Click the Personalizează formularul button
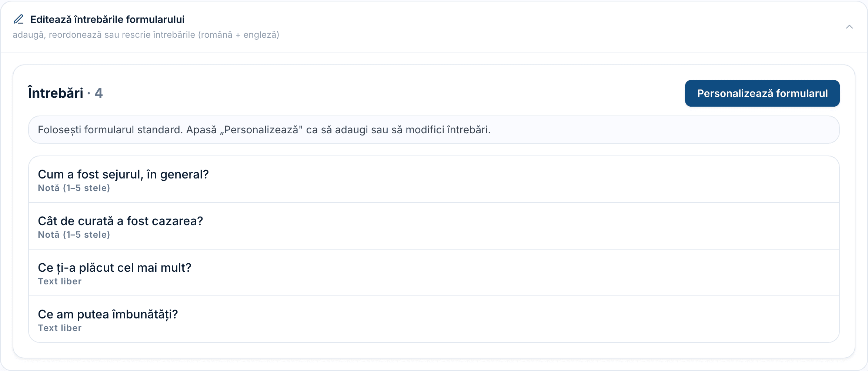Viewport: 868px width, 371px height. 762,93
